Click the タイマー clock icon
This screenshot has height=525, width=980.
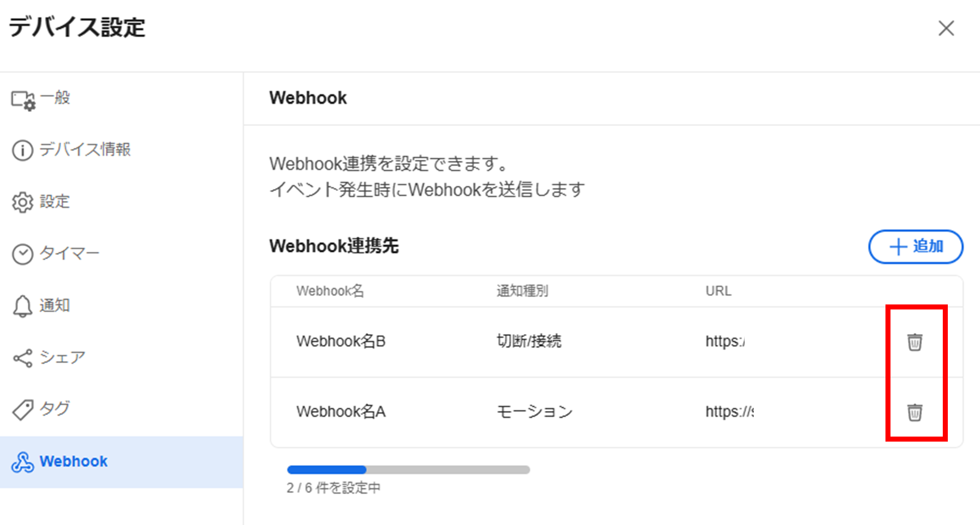pyautogui.click(x=23, y=254)
